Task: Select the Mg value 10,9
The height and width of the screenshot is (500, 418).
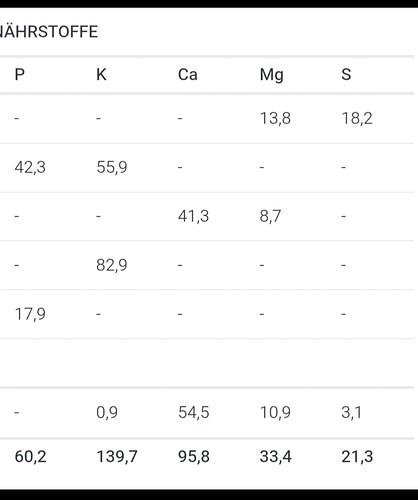Action: tap(275, 412)
